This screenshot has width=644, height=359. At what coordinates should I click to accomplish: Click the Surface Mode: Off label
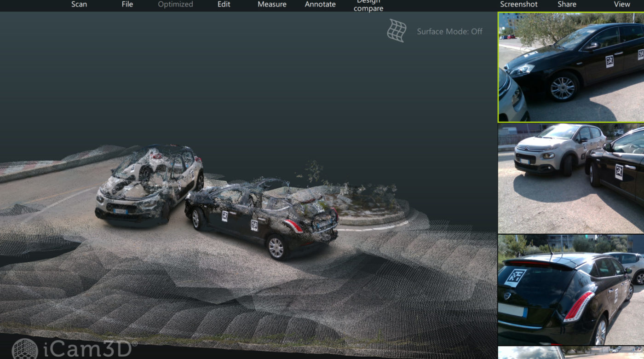click(x=449, y=31)
